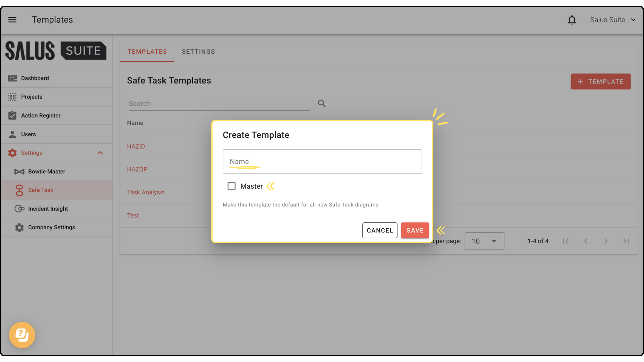Select the Templates tab

click(147, 52)
